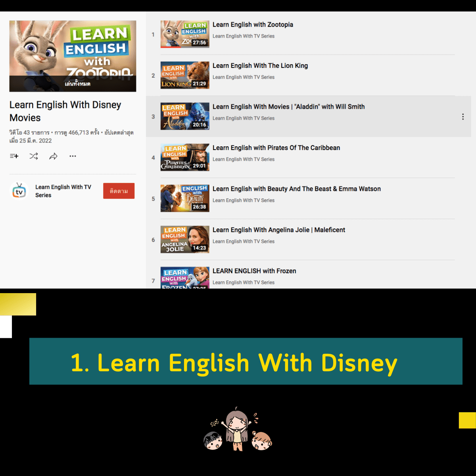The image size is (476, 476).
Task: Open the Frozen video thumbnail
Action: pos(185,278)
